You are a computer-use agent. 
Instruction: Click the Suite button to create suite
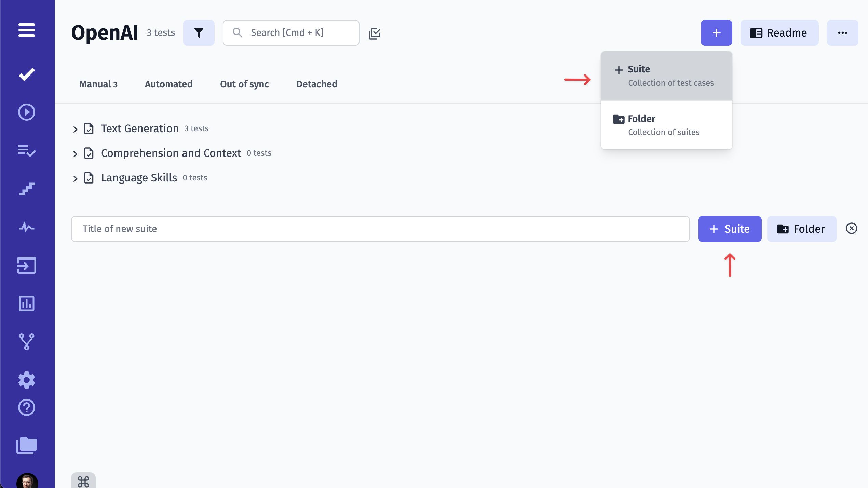[x=730, y=229]
